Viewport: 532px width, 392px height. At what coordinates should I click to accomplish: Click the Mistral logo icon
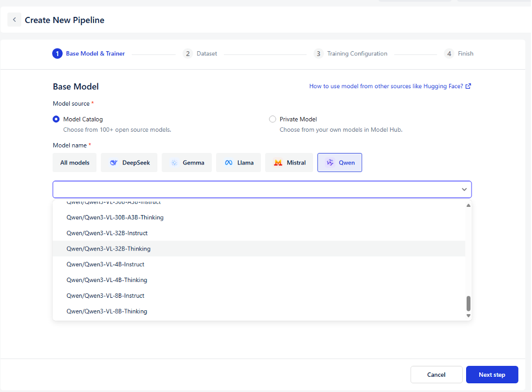278,163
